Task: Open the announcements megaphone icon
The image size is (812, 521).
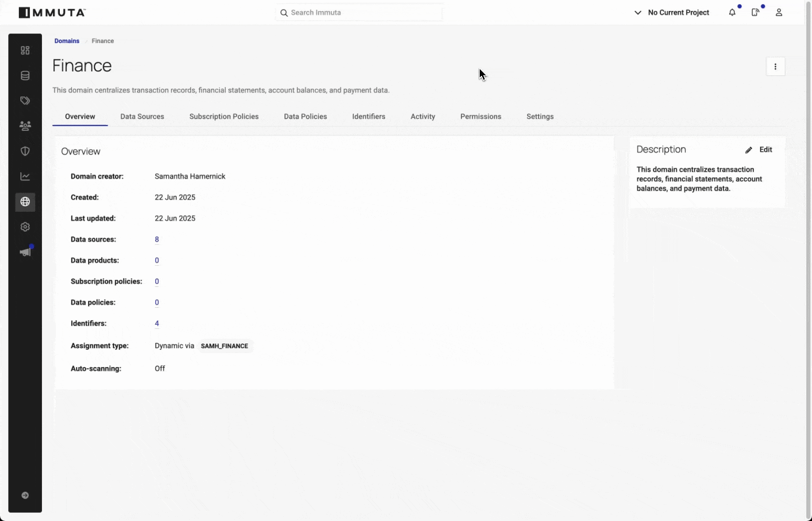Action: point(26,252)
